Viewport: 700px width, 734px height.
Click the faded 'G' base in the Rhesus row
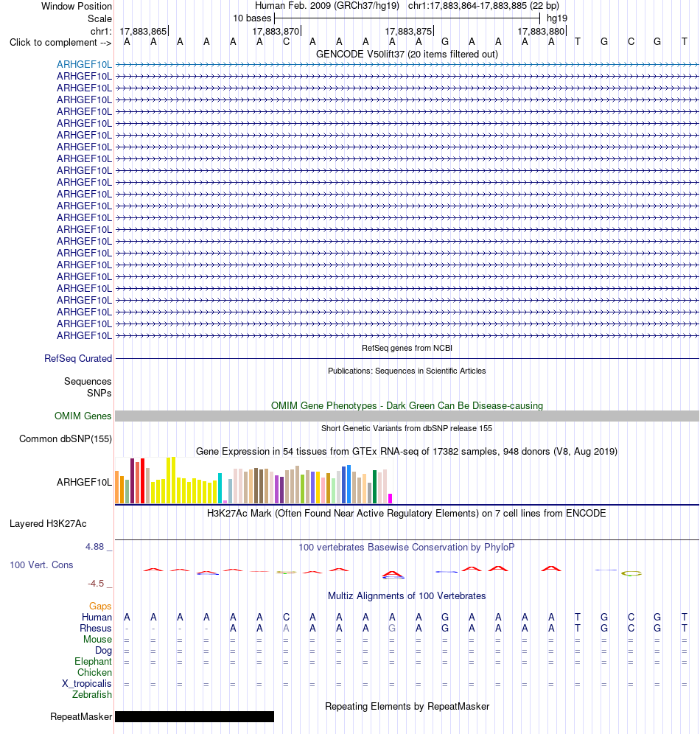(392, 628)
